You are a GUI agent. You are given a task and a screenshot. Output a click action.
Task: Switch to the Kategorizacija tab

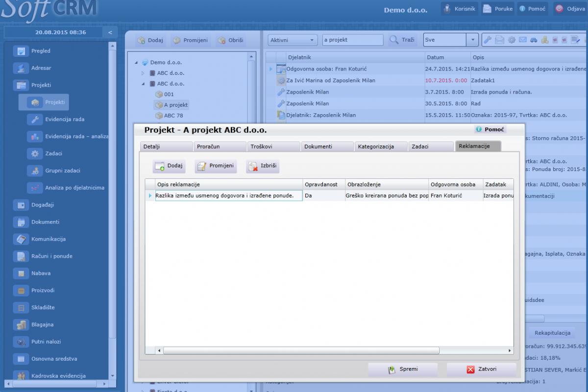click(381, 146)
